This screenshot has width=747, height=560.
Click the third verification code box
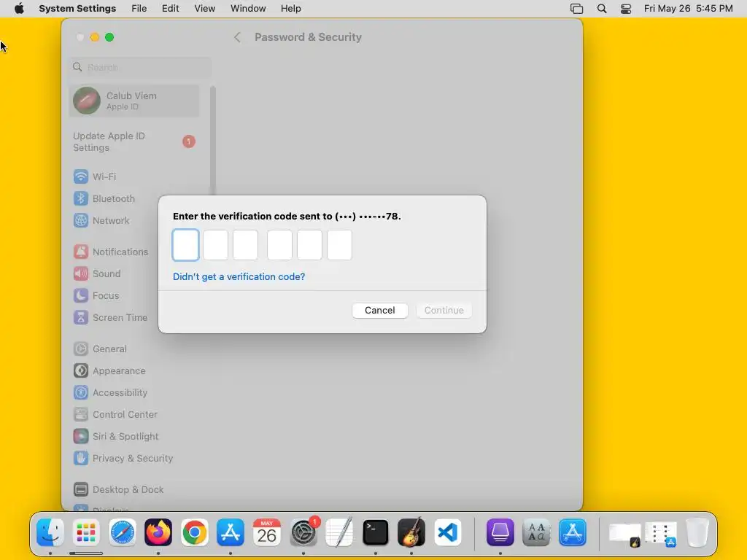point(245,245)
